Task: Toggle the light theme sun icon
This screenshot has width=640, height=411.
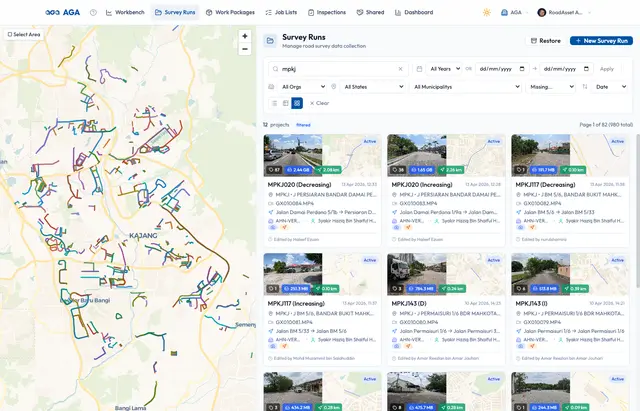Action: (x=487, y=13)
